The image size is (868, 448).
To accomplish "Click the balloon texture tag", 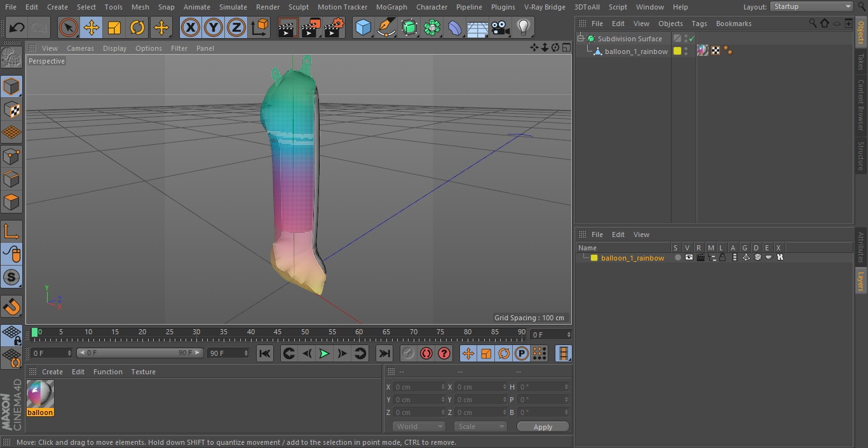I will coord(702,51).
